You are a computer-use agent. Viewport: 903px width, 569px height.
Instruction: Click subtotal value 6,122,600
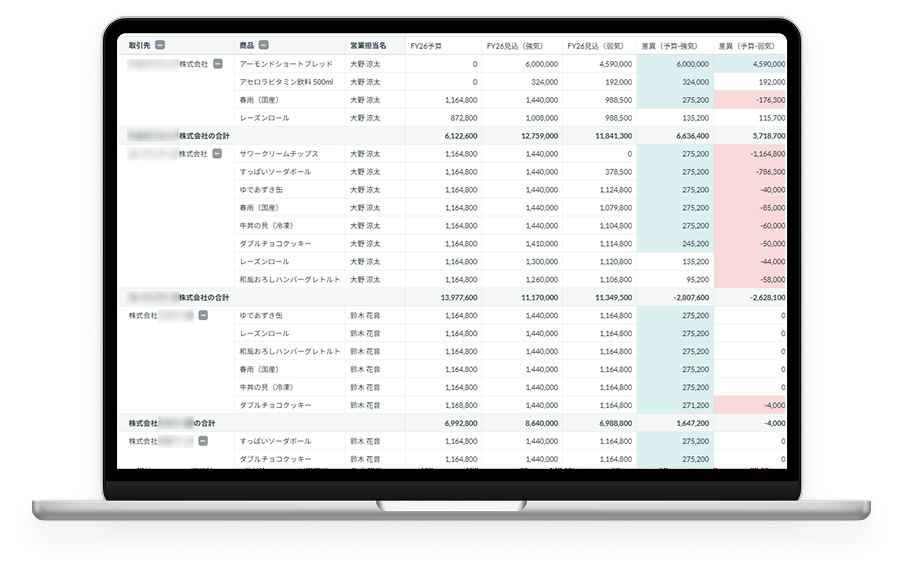coord(443,136)
